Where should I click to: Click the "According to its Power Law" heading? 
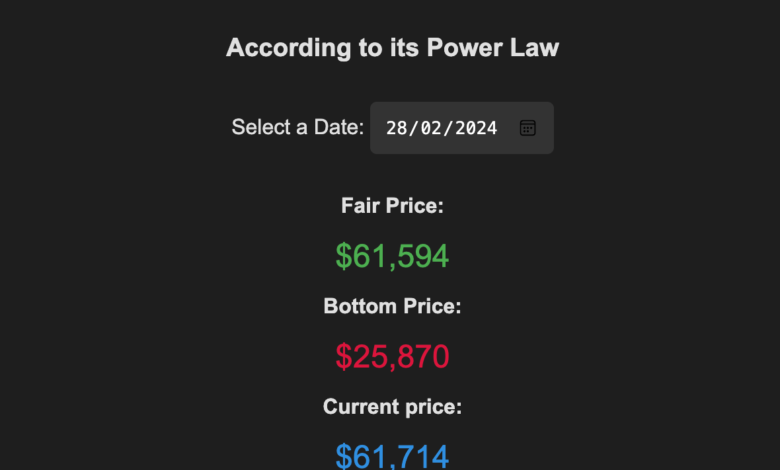click(392, 47)
